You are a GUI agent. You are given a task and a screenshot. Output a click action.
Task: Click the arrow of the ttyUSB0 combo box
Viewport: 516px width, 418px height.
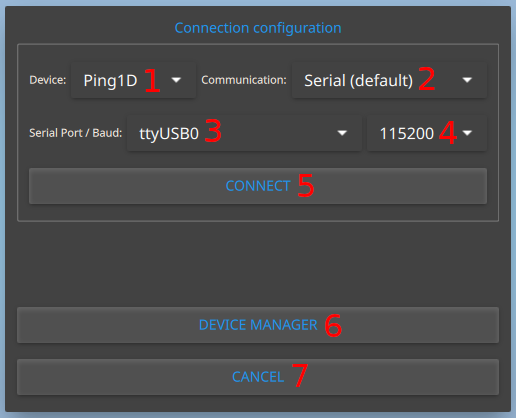click(x=342, y=133)
